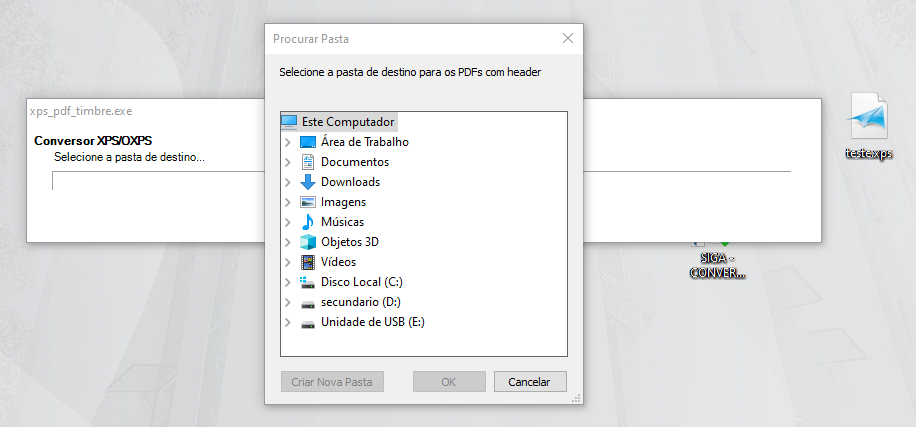Click the Este Computador monitor icon
Viewport: 916px width, 427px height.
pyautogui.click(x=289, y=122)
